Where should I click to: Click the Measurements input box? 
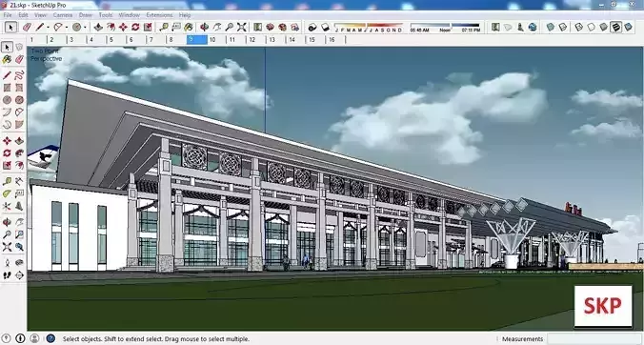click(x=594, y=339)
